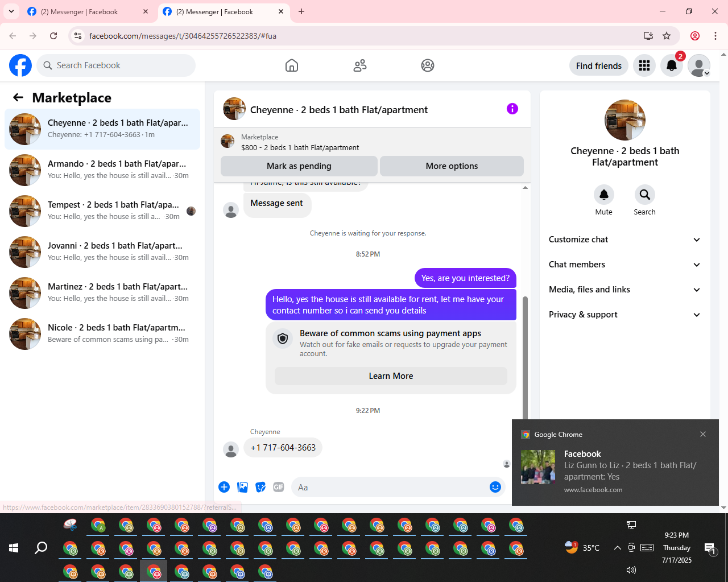Click the chat conversation scrollbar

click(525, 358)
